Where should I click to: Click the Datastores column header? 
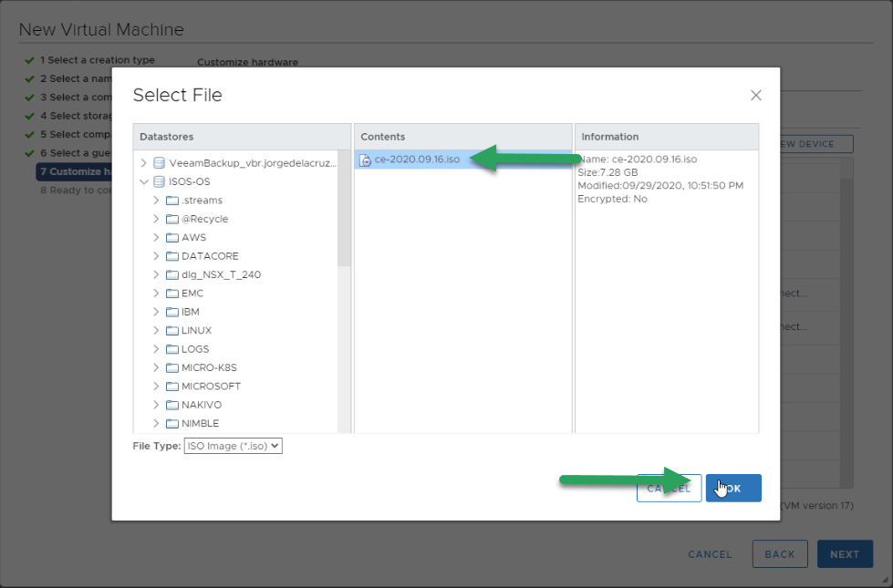point(242,137)
